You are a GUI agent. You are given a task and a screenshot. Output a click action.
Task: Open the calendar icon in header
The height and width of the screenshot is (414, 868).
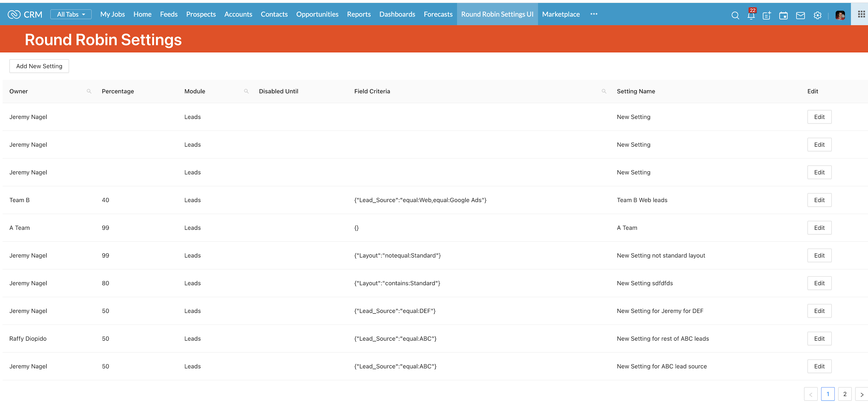[x=783, y=15]
